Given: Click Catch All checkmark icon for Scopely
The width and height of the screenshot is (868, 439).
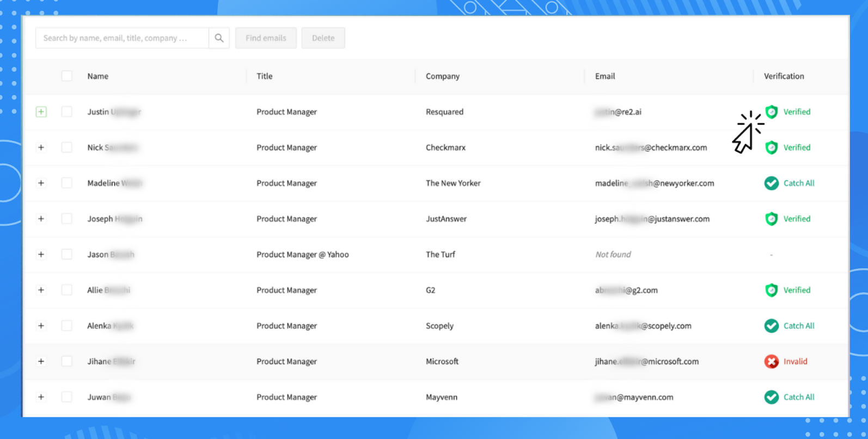Looking at the screenshot, I should tap(771, 326).
